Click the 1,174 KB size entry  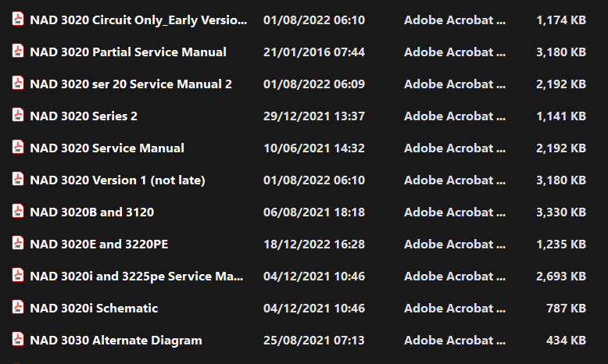click(x=561, y=20)
